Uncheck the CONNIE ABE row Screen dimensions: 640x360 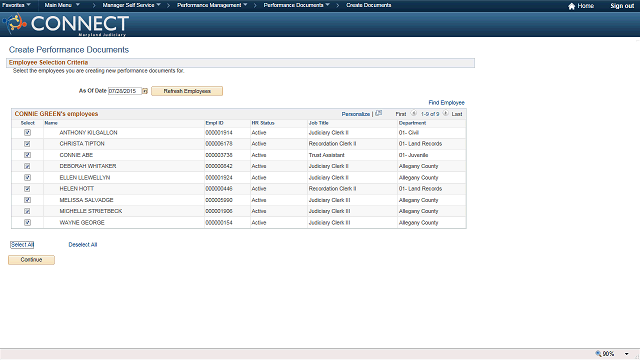click(27, 155)
